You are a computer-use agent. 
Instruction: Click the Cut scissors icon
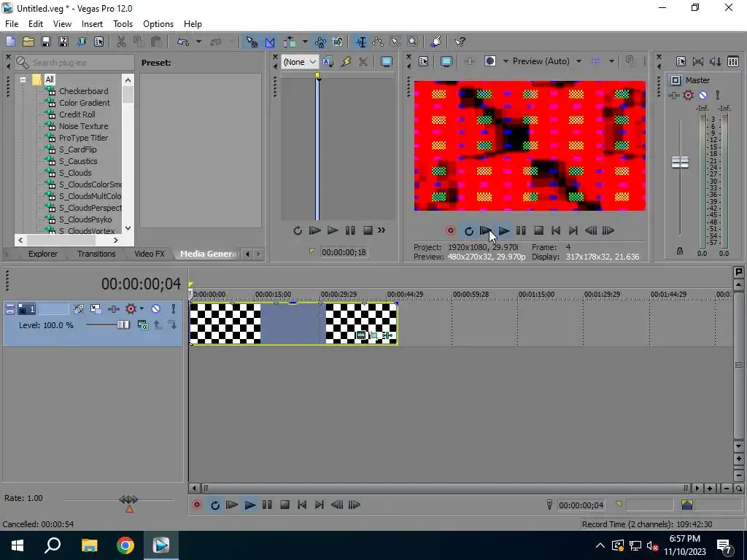click(x=122, y=42)
